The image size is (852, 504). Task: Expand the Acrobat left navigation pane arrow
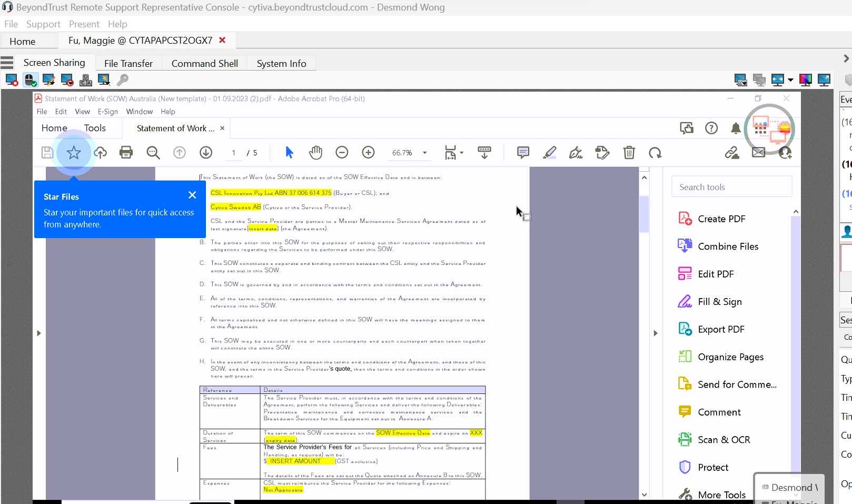pyautogui.click(x=38, y=333)
